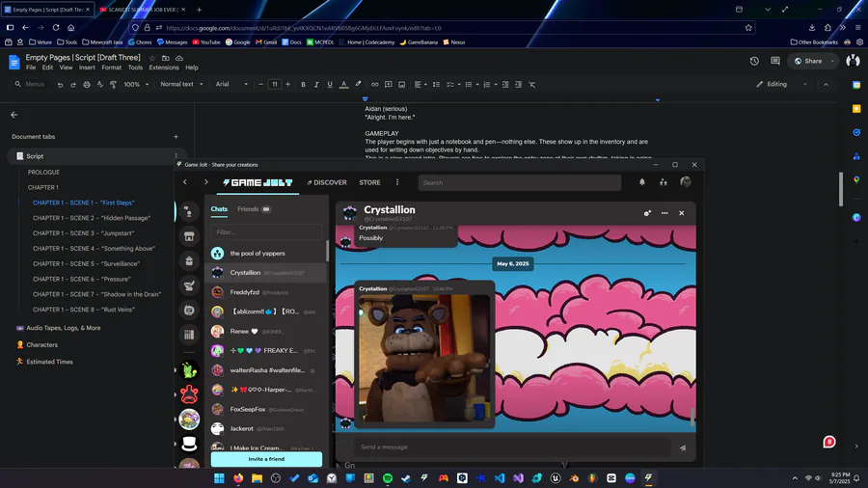868x488 pixels.
Task: Switch to the Friends tab in Game Jolt
Action: point(254,209)
